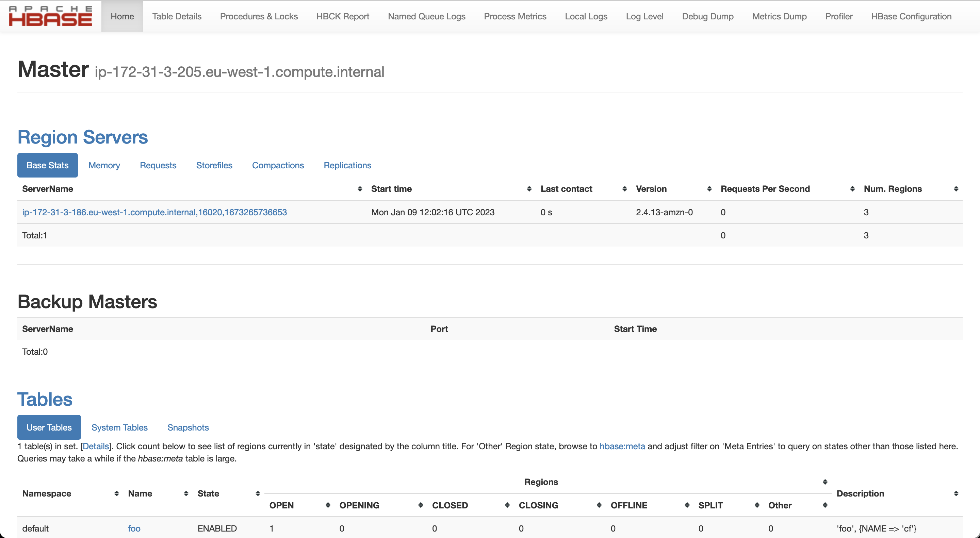Click description 'foo', {NAME => 'cf'}
The image size is (980, 538).
(877, 528)
